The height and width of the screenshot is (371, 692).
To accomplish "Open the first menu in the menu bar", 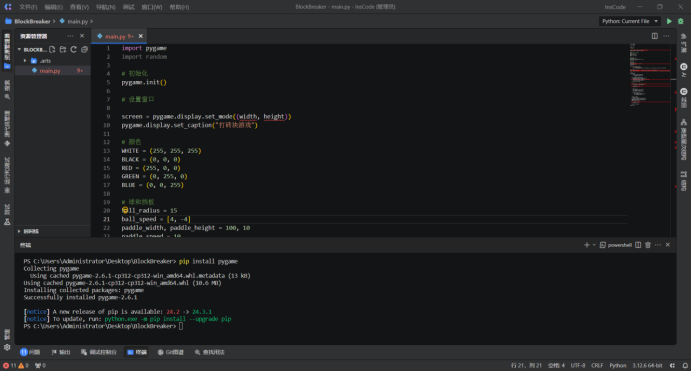I will (x=28, y=7).
